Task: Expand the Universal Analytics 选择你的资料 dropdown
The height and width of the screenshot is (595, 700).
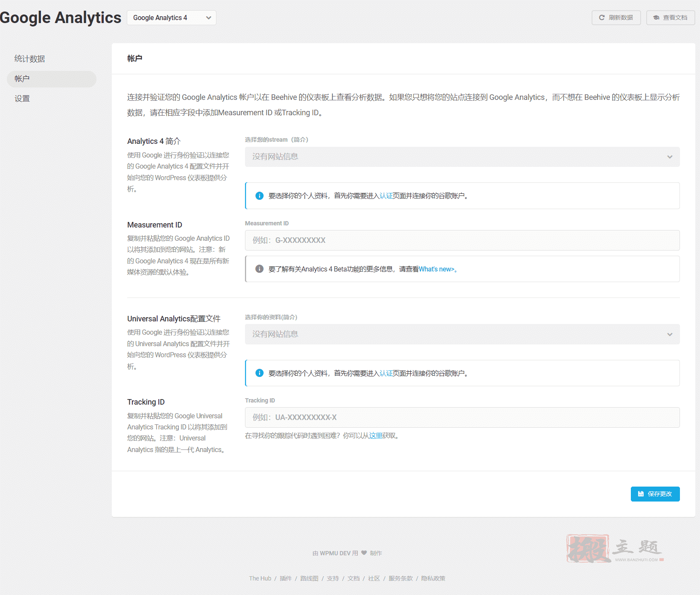Action: coord(462,334)
